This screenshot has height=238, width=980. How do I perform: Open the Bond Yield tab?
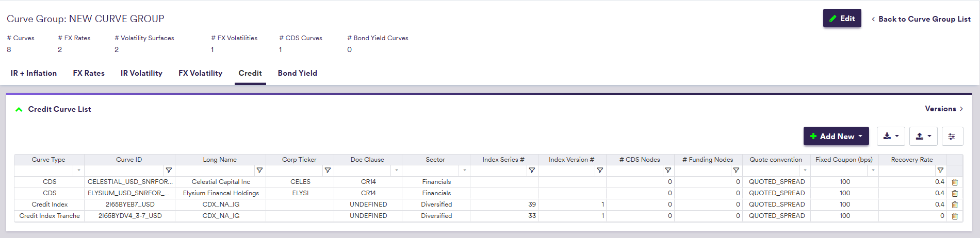click(x=297, y=73)
